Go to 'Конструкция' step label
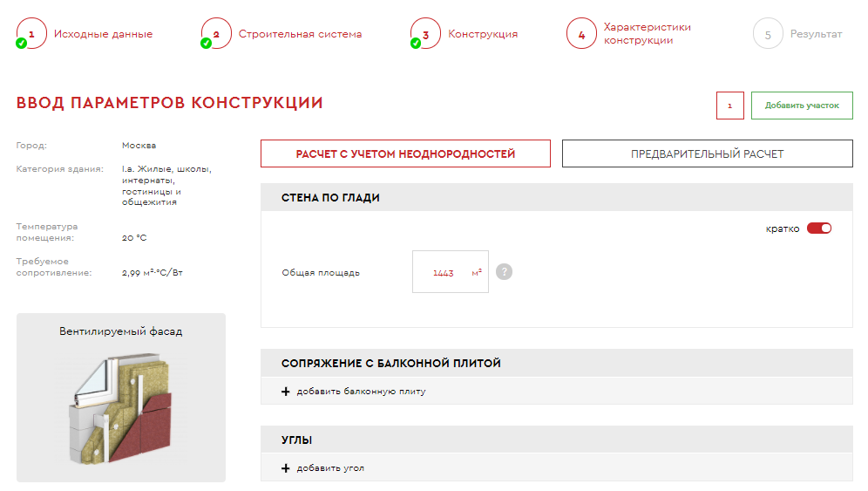 pos(483,34)
